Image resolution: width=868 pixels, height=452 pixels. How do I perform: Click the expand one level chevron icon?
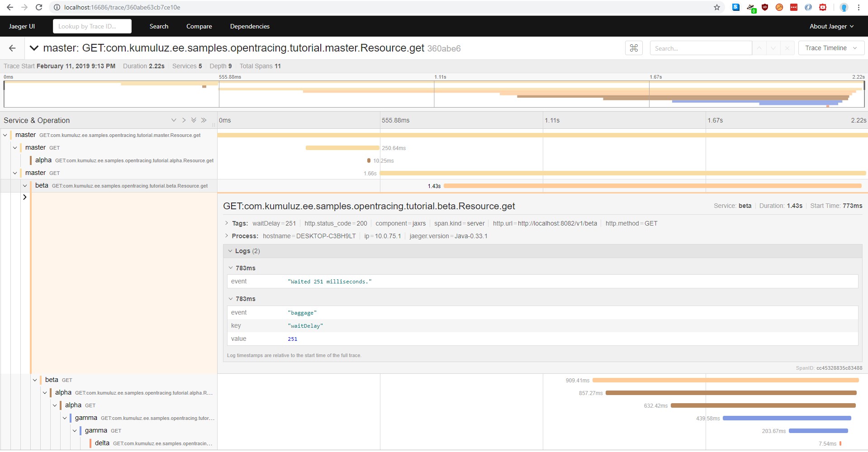(174, 120)
